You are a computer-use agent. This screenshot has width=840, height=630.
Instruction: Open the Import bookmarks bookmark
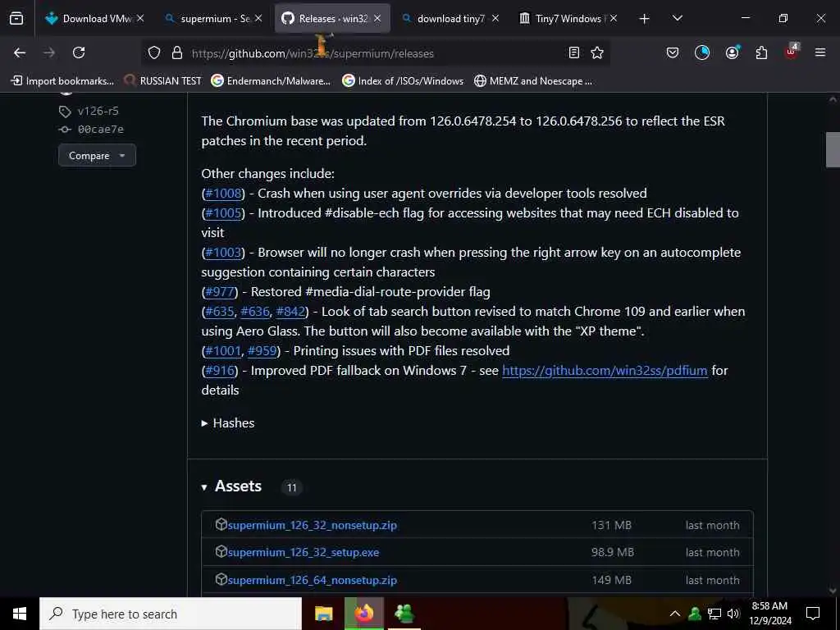(x=63, y=81)
